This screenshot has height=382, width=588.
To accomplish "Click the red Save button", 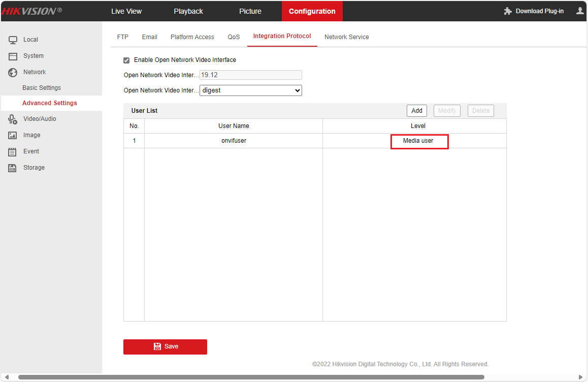I will click(x=165, y=346).
